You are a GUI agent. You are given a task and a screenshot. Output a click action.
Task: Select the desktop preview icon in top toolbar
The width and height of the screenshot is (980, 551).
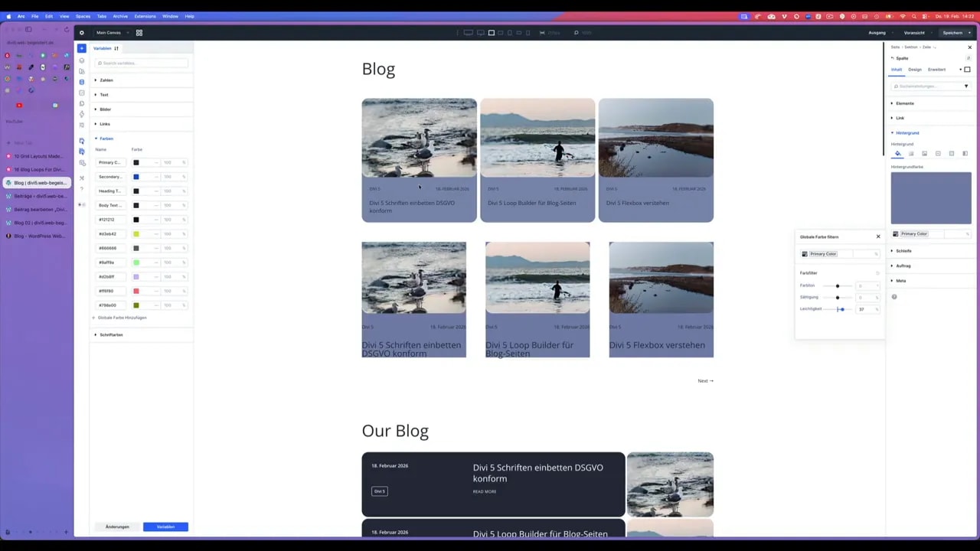click(x=469, y=33)
